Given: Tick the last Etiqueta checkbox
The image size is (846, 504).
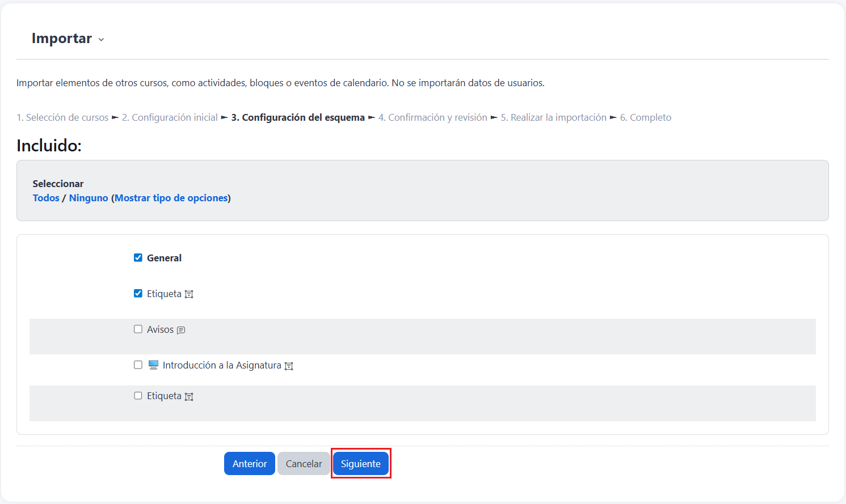Looking at the screenshot, I should tap(138, 395).
